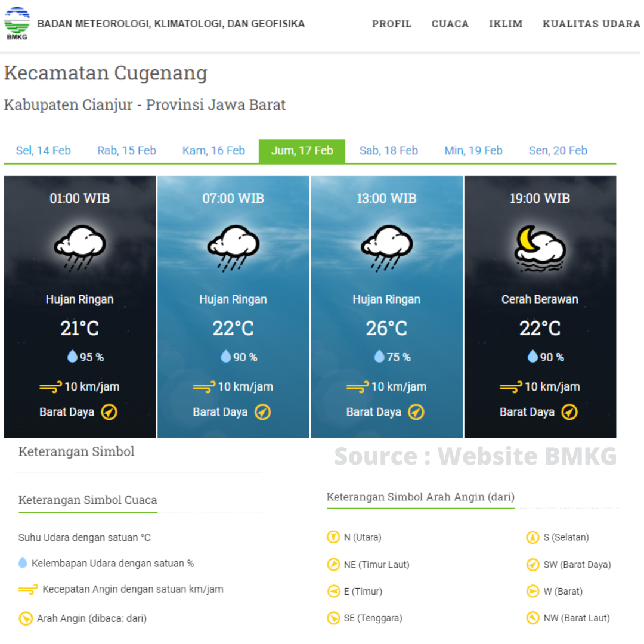Click the wind speed icon at 19:00 WIB
Image resolution: width=644 pixels, height=644 pixels.
510,387
